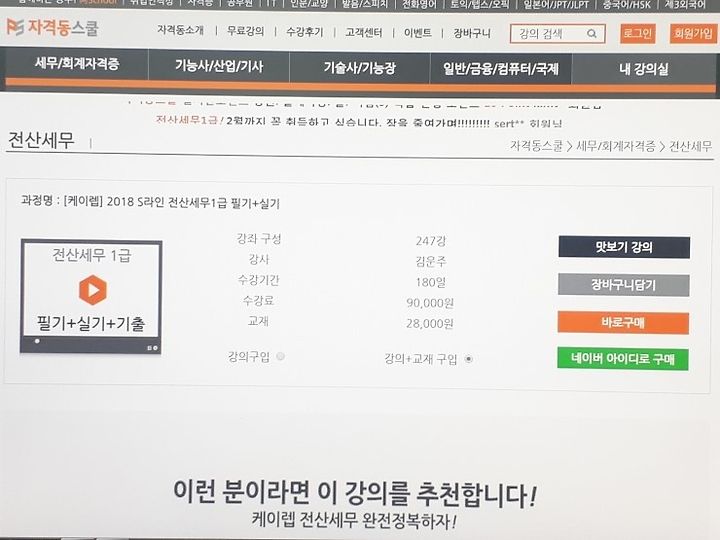Select the 강의구입 radio button
The height and width of the screenshot is (540, 720).
coord(280,356)
